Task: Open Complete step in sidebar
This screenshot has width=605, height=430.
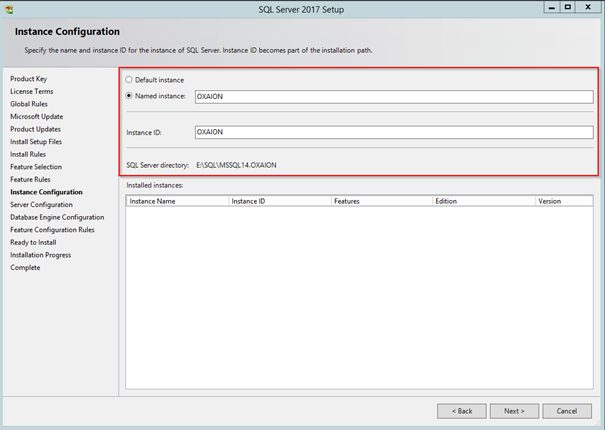Action: click(25, 267)
